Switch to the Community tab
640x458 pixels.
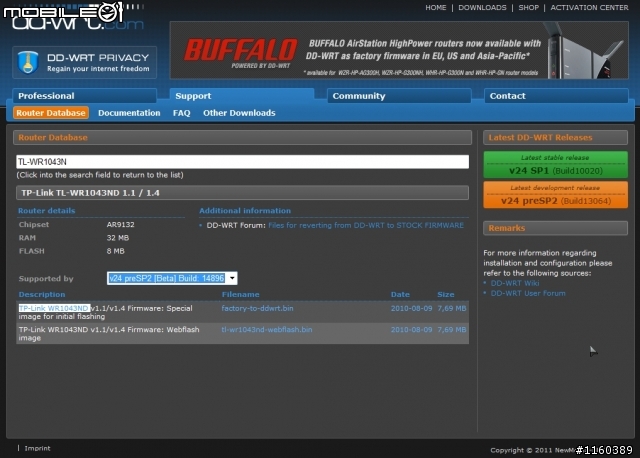(399, 96)
